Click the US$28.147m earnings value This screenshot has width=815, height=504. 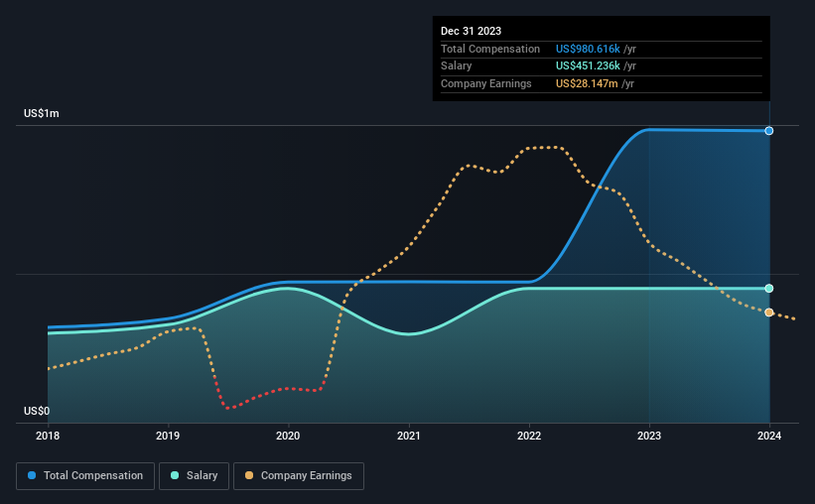[x=587, y=83]
